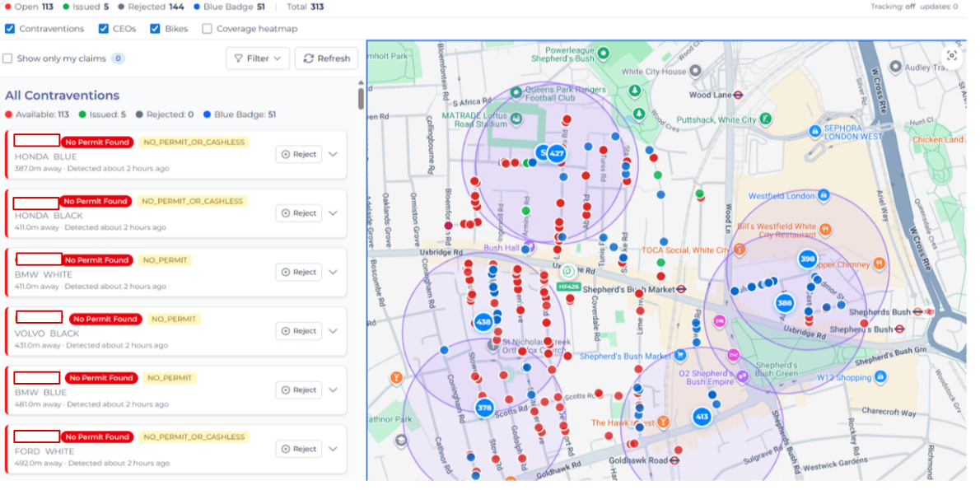Click NO_PERMIT_OR_CASHLESS tag on HONDA BLUE card

[194, 142]
